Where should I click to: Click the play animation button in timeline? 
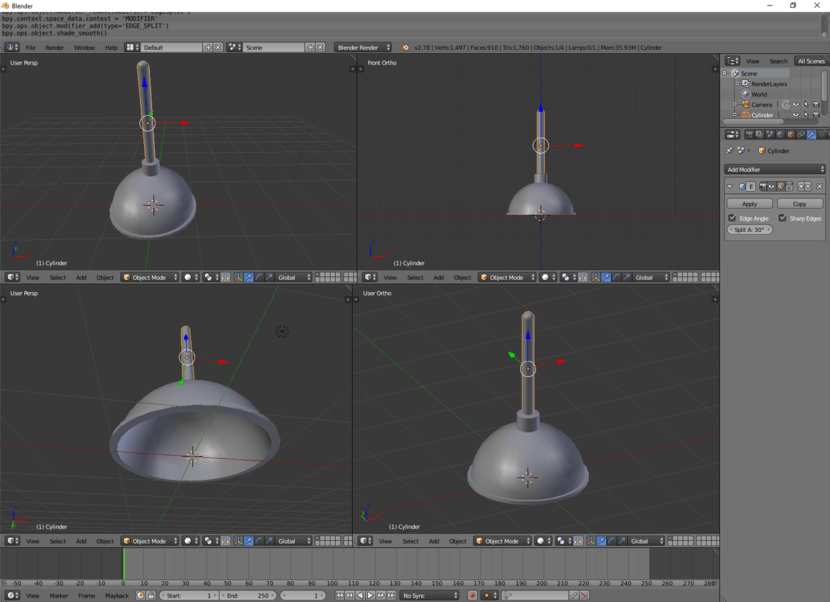point(371,596)
